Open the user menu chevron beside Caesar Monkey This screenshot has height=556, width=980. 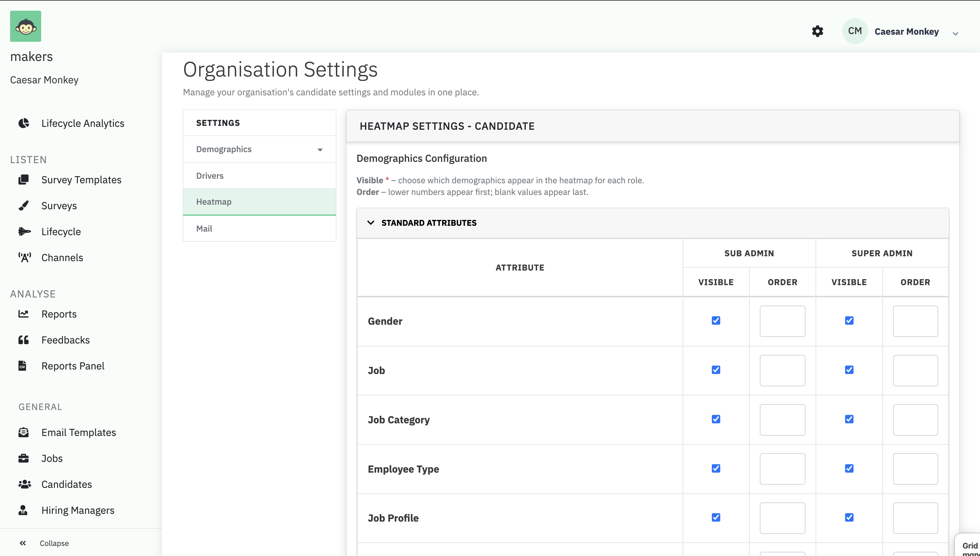pyautogui.click(x=955, y=34)
